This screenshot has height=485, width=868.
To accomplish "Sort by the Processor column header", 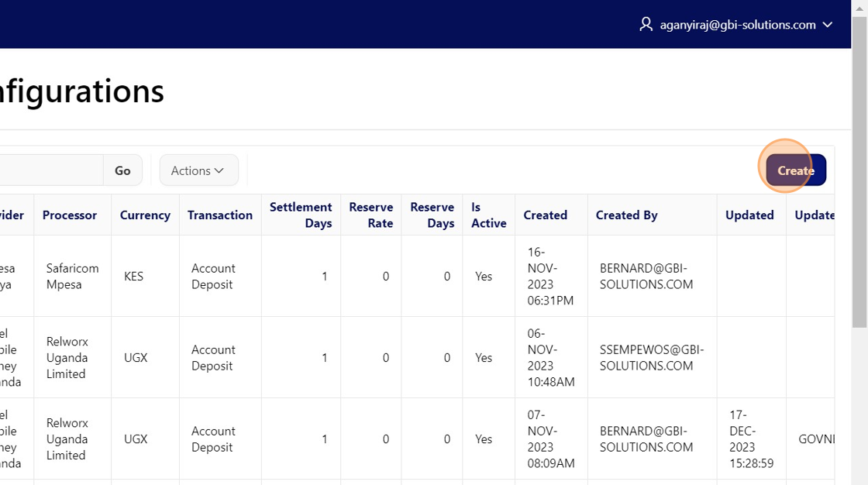I will (x=70, y=215).
